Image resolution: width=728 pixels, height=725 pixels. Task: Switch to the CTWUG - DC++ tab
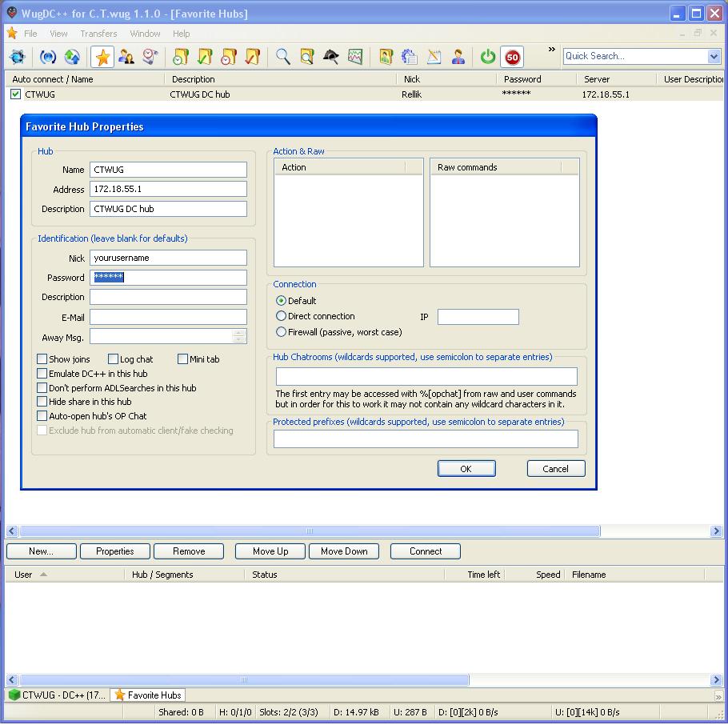coord(58,695)
